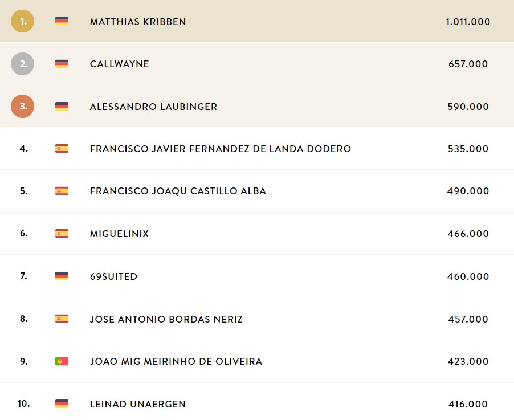
Task: Click the Spanish flag beside MIGUELINIX
Action: pos(62,234)
